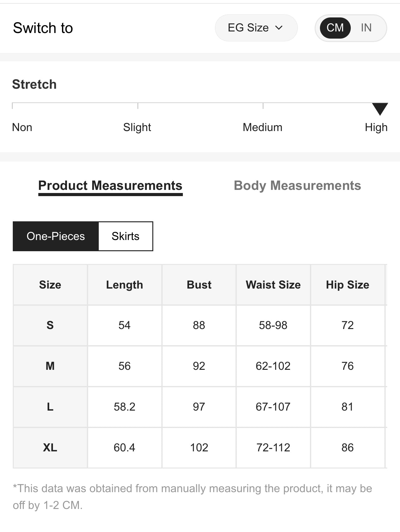Click the chevron arrow beside EG Size
Screen dimensions: 400x532
(x=279, y=28)
